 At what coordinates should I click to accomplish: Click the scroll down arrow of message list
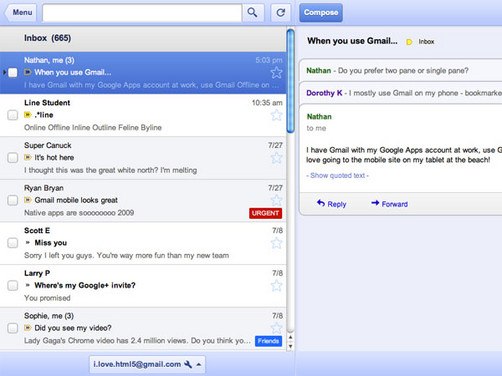tap(291, 346)
